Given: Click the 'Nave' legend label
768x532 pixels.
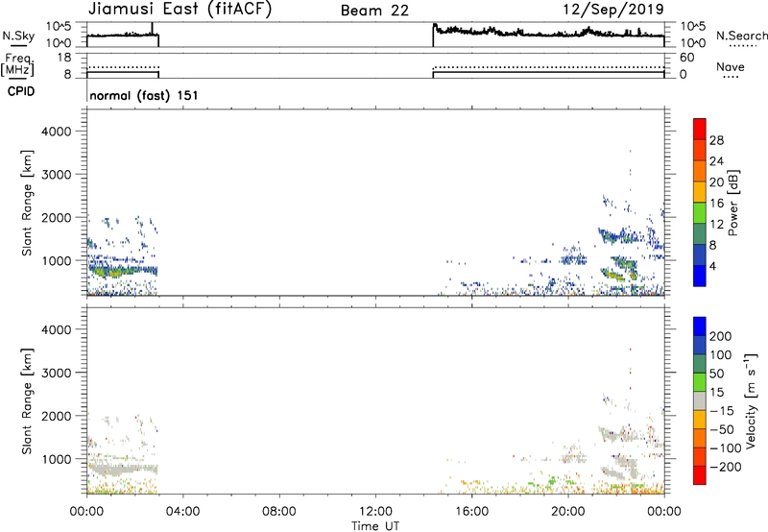Looking at the screenshot, I should click(x=731, y=66).
